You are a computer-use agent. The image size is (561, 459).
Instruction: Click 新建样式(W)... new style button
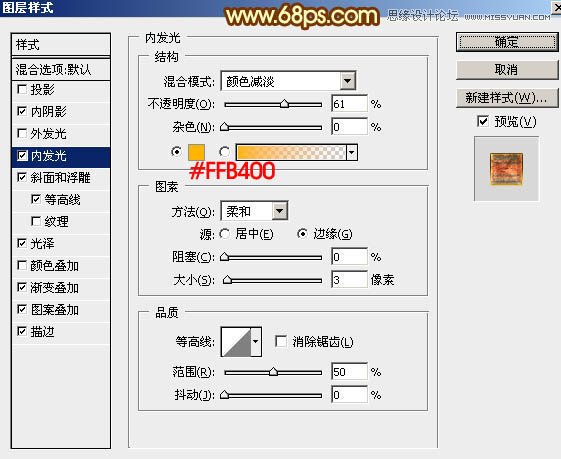(507, 98)
